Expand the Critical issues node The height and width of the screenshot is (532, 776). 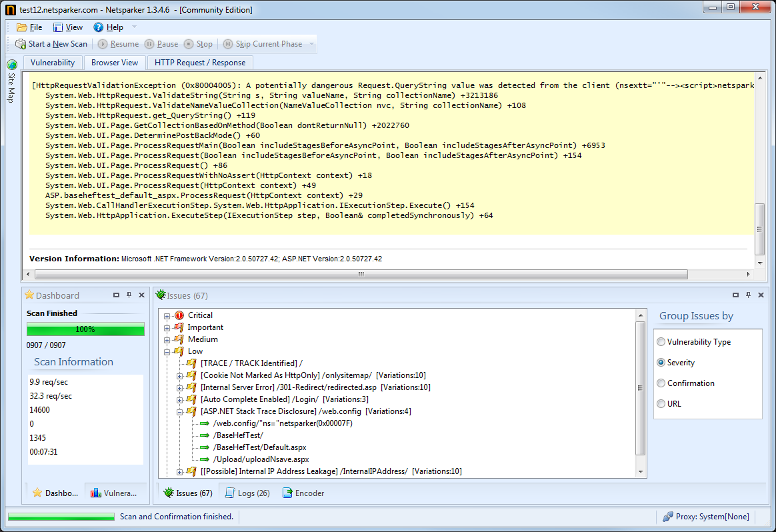tap(167, 316)
